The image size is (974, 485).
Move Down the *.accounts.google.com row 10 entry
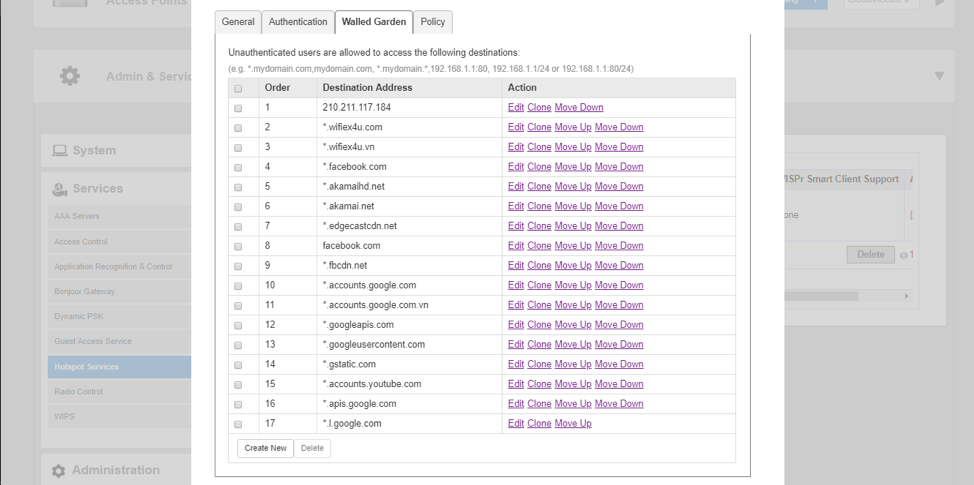click(619, 285)
